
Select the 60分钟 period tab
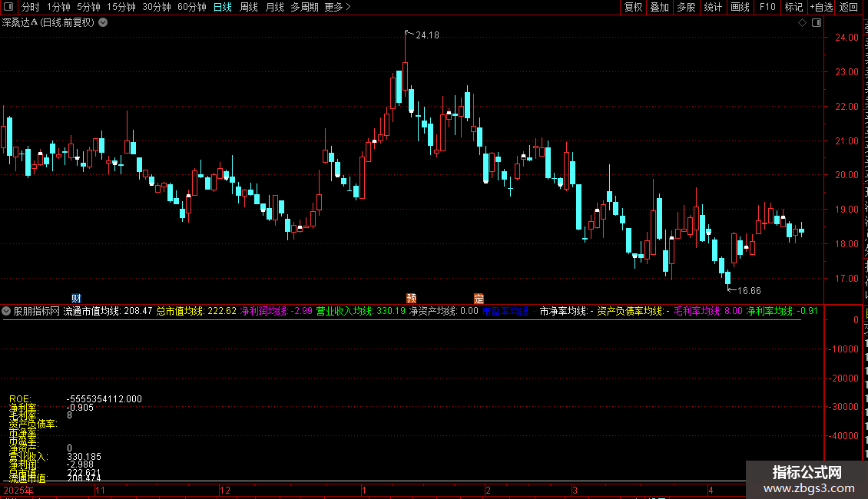click(x=192, y=7)
